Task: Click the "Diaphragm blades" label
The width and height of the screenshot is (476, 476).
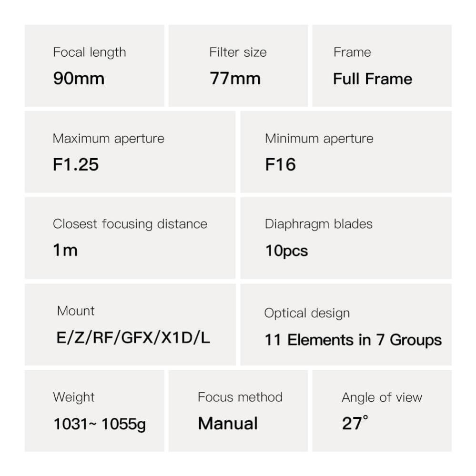Action: coord(319,224)
